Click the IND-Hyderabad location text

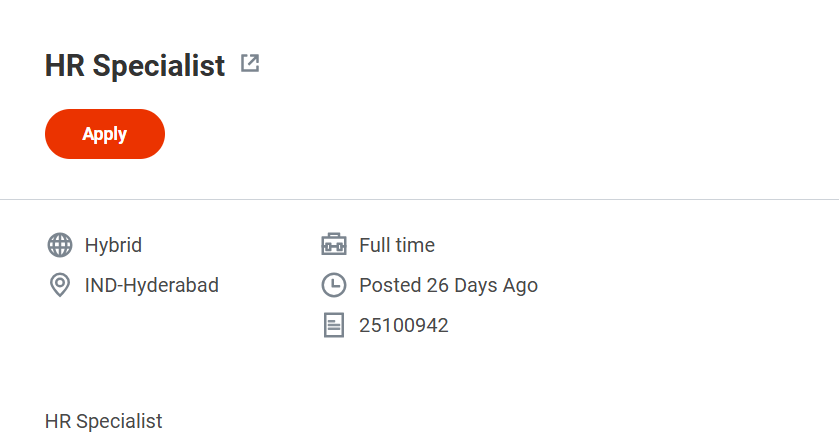(151, 285)
